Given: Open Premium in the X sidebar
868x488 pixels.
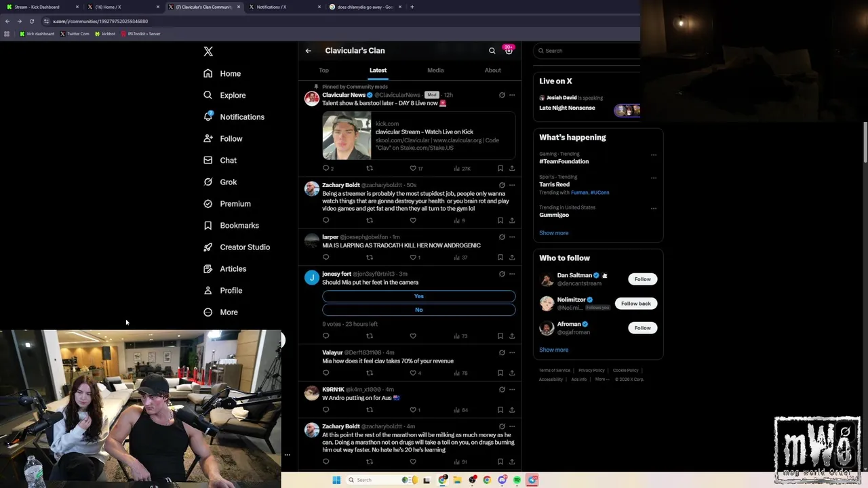Looking at the screenshot, I should coord(227,203).
